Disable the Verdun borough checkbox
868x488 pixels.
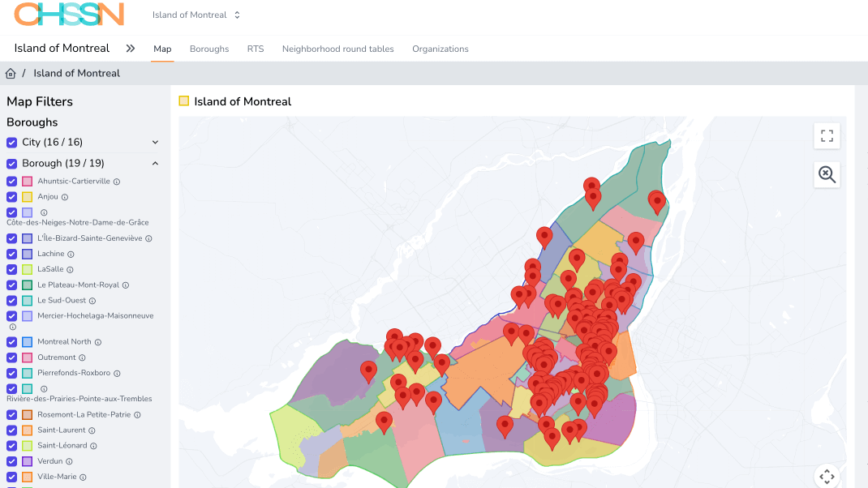click(x=11, y=461)
